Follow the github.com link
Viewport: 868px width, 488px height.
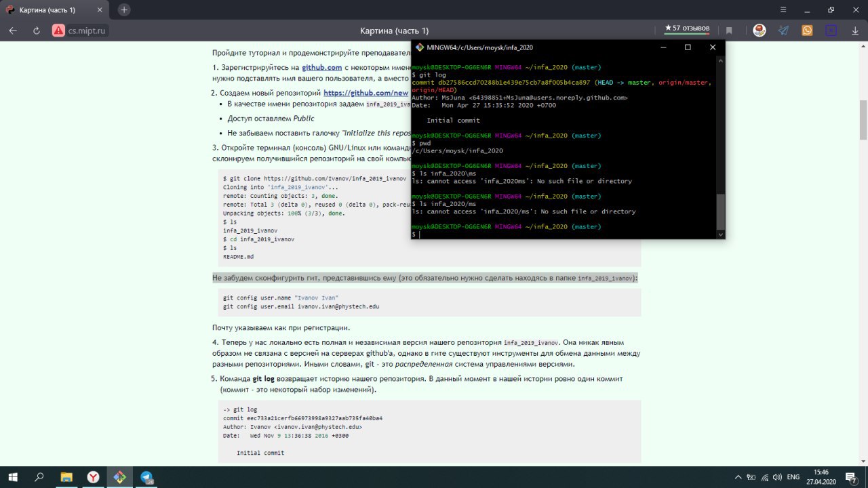click(x=321, y=67)
